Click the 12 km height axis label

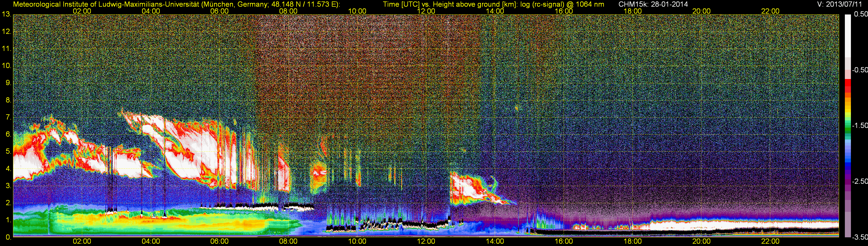tap(7, 31)
